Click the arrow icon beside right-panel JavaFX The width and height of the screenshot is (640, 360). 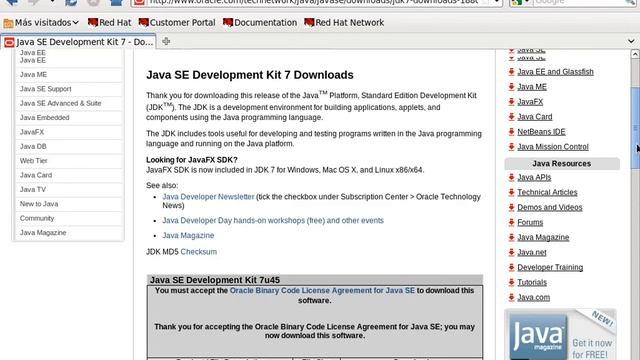pos(511,102)
